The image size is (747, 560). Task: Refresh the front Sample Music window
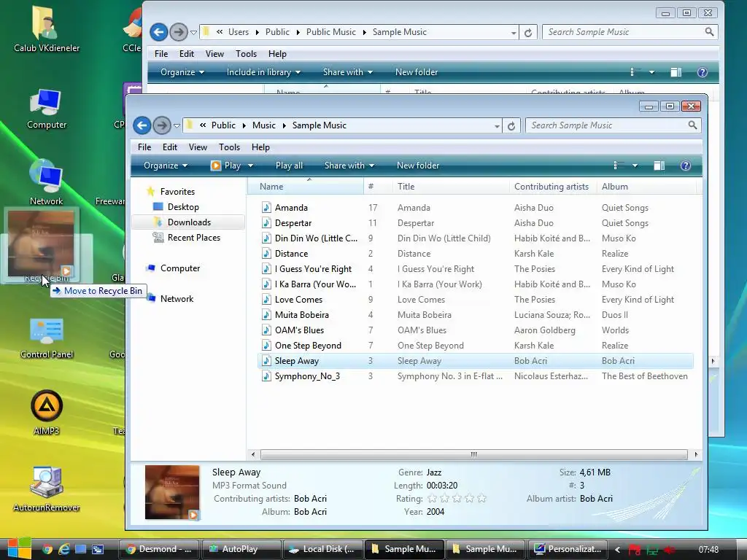pyautogui.click(x=511, y=125)
